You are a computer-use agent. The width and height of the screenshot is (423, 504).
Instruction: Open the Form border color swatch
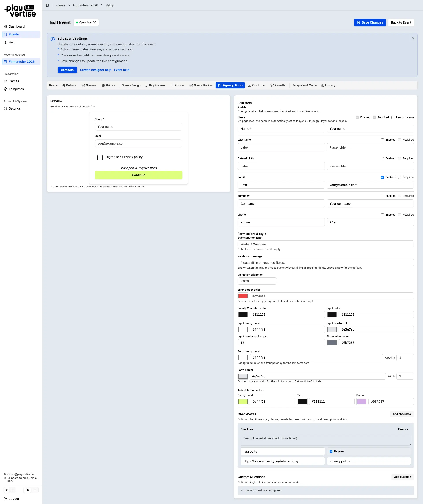(243, 376)
